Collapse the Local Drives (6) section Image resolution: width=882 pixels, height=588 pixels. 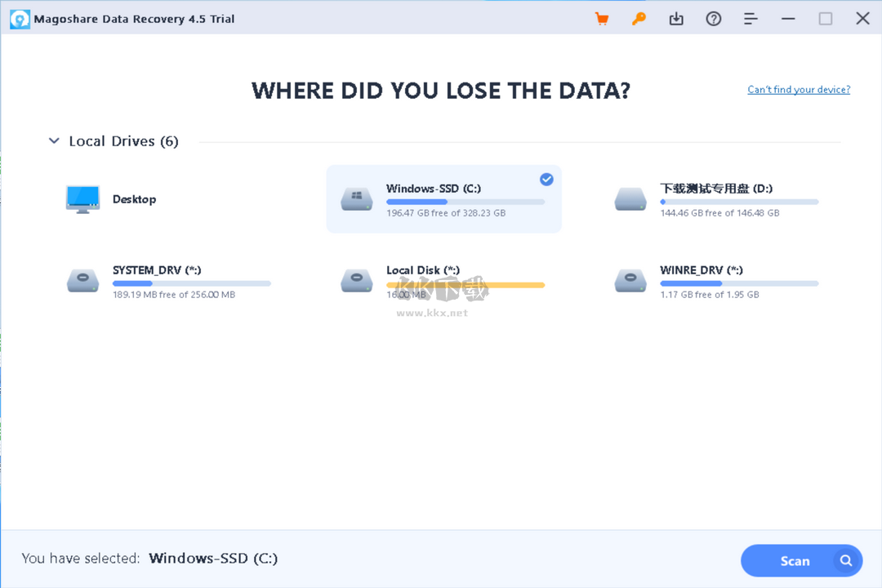54,140
